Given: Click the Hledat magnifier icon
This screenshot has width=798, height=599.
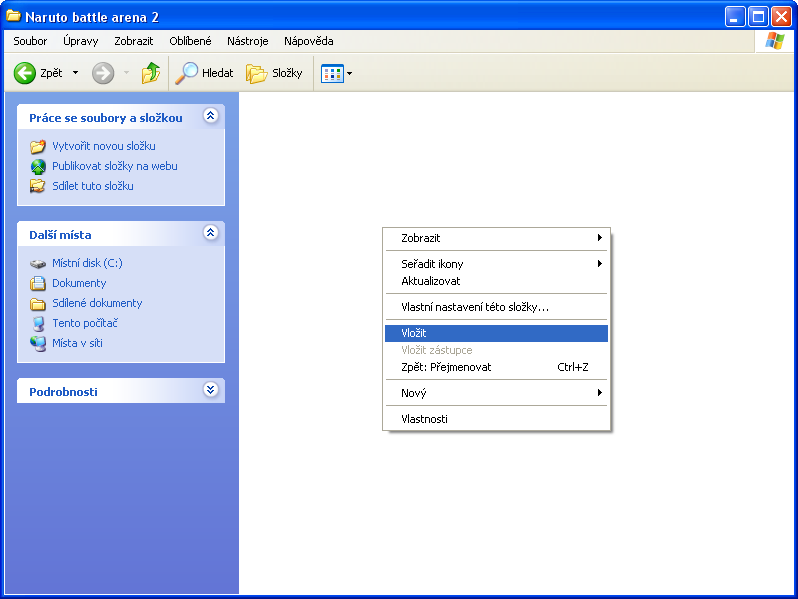Looking at the screenshot, I should pos(186,73).
